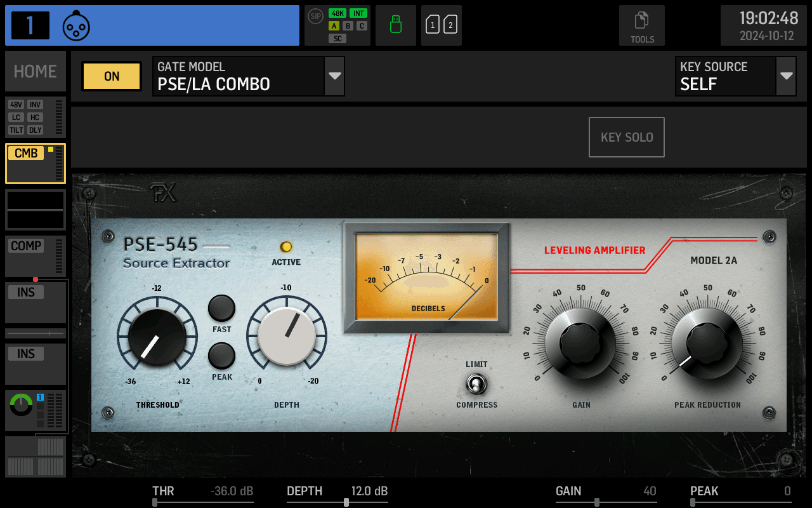Expand the GATE MODEL dropdown arrow
Image resolution: width=812 pixels, height=508 pixels.
[334, 76]
